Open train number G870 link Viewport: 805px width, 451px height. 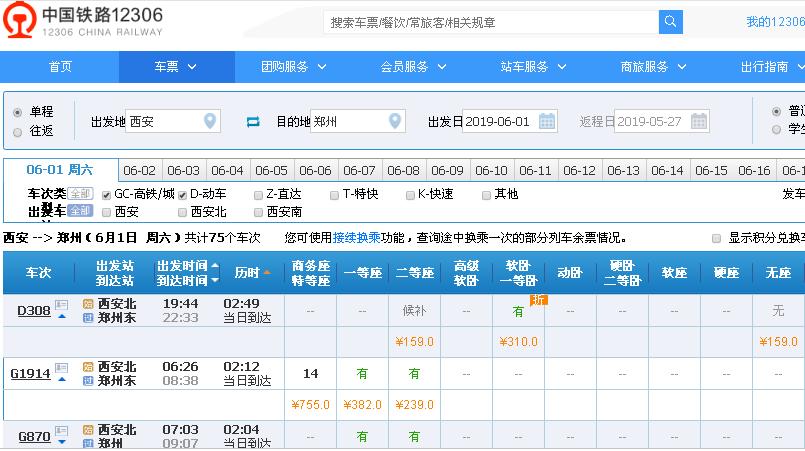coord(34,437)
